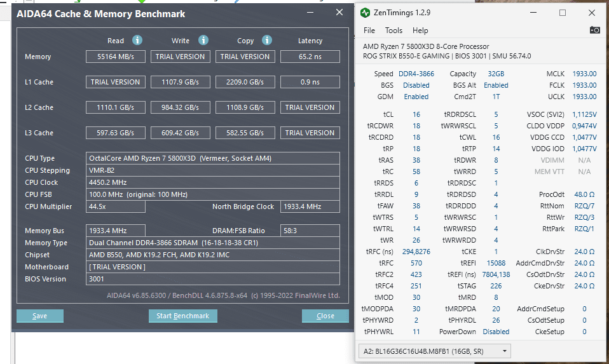The height and width of the screenshot is (364, 609).
Task: Click the CPU FSB field value
Action: 213,194
